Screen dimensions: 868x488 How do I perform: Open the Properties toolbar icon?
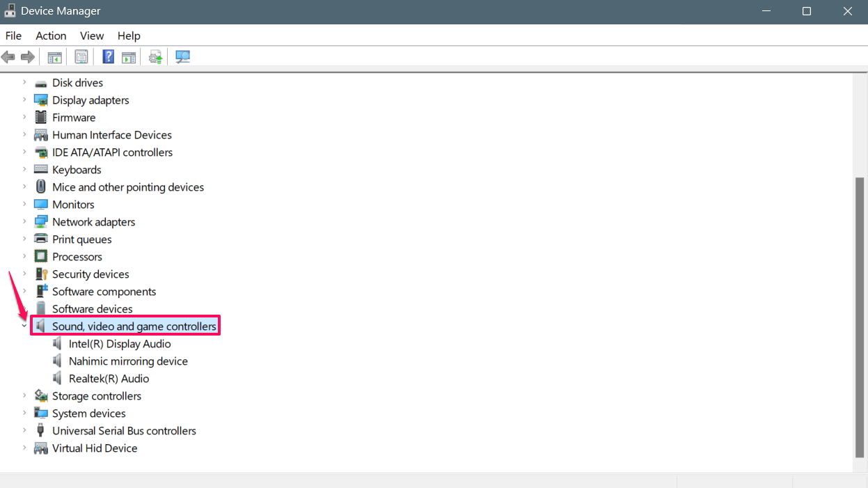pyautogui.click(x=82, y=57)
